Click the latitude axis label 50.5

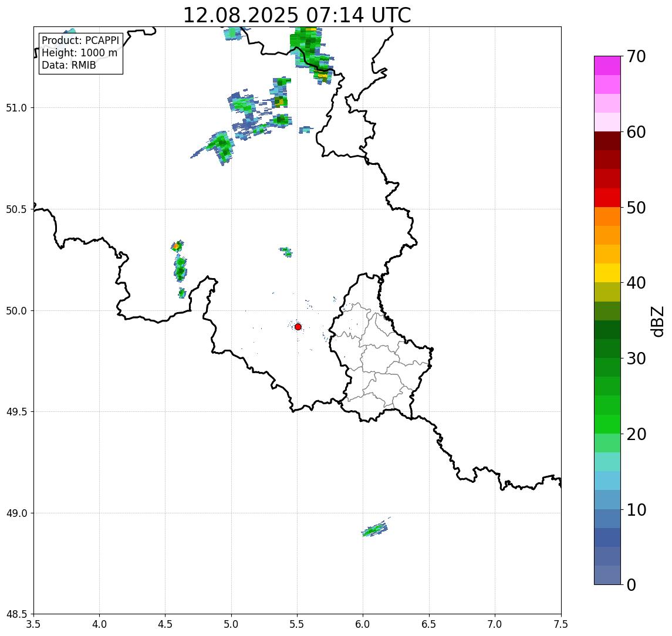[x=16, y=209]
